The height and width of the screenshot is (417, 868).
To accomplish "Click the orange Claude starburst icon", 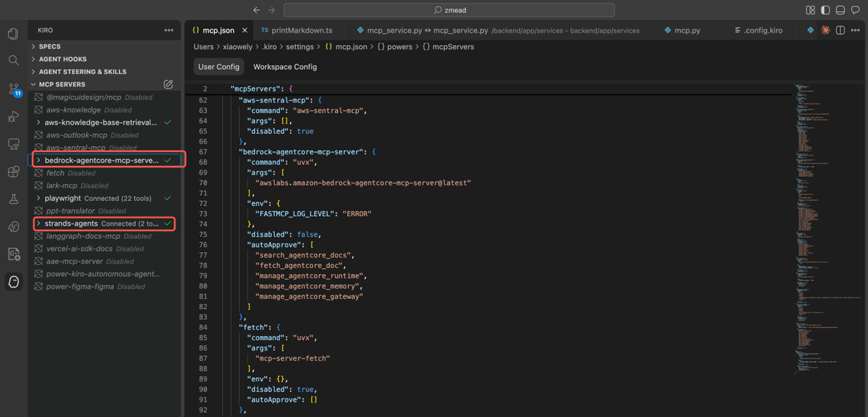I will 826,30.
